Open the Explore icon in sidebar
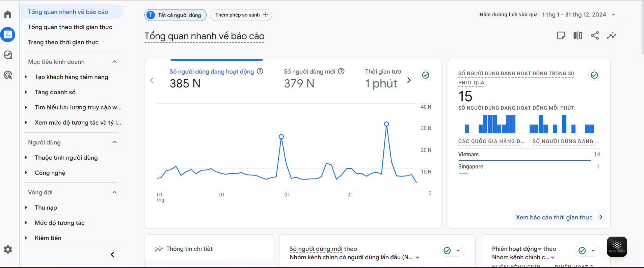The image size is (644, 268). (8, 55)
